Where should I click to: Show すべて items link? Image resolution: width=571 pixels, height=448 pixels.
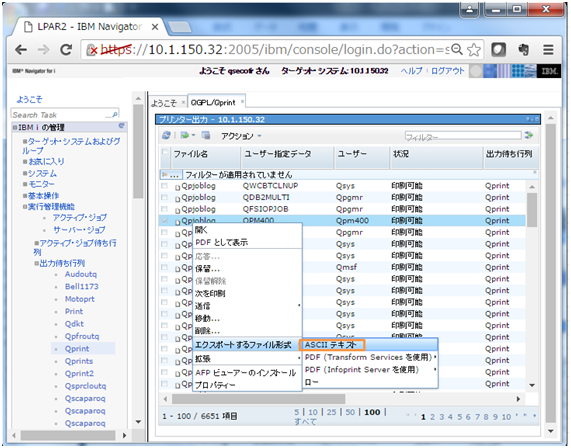pyautogui.click(x=305, y=422)
